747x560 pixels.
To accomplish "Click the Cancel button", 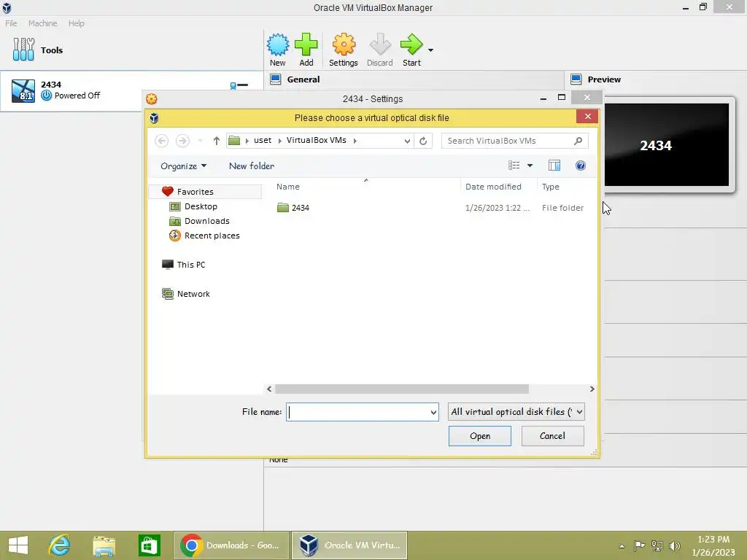I will click(553, 436).
